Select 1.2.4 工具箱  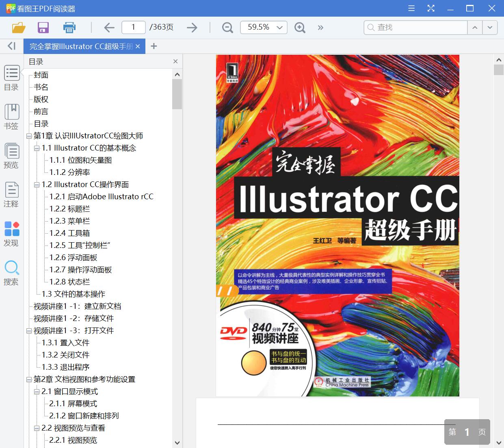pyautogui.click(x=69, y=233)
